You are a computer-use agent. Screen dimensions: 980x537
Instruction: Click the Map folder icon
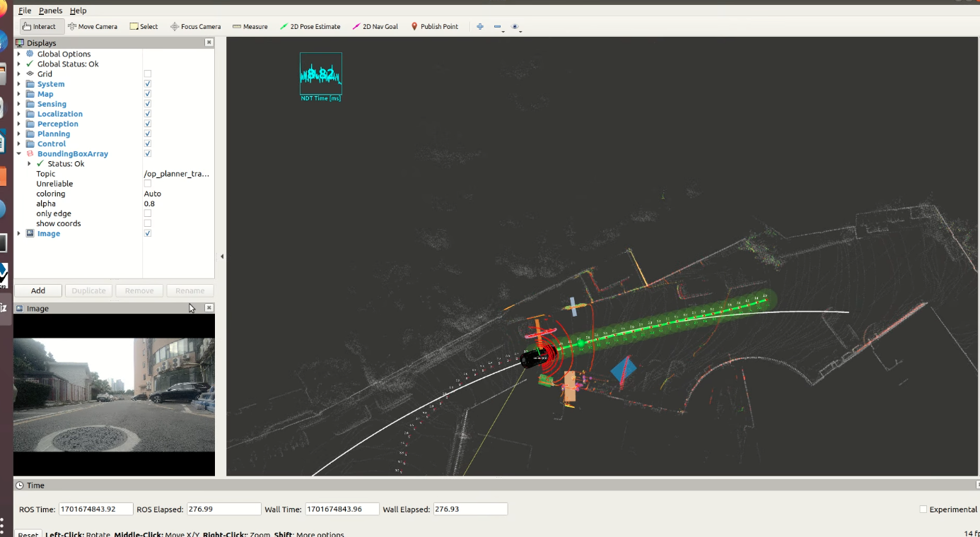[30, 94]
